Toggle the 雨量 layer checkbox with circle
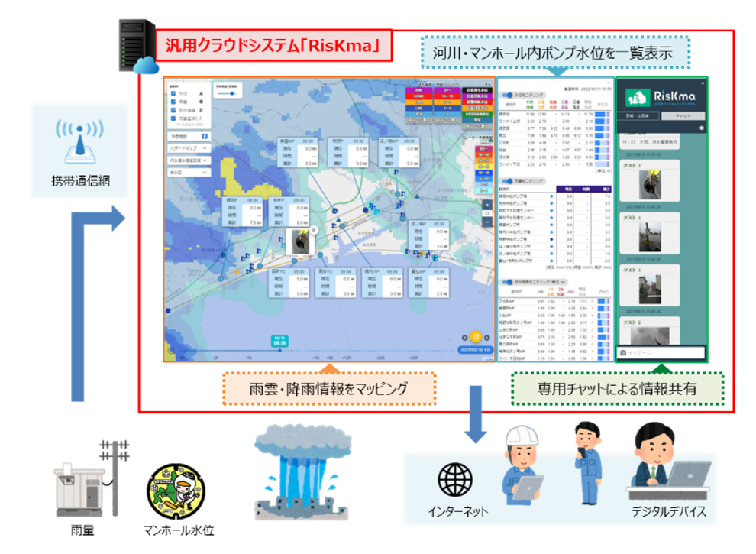 click(x=173, y=102)
